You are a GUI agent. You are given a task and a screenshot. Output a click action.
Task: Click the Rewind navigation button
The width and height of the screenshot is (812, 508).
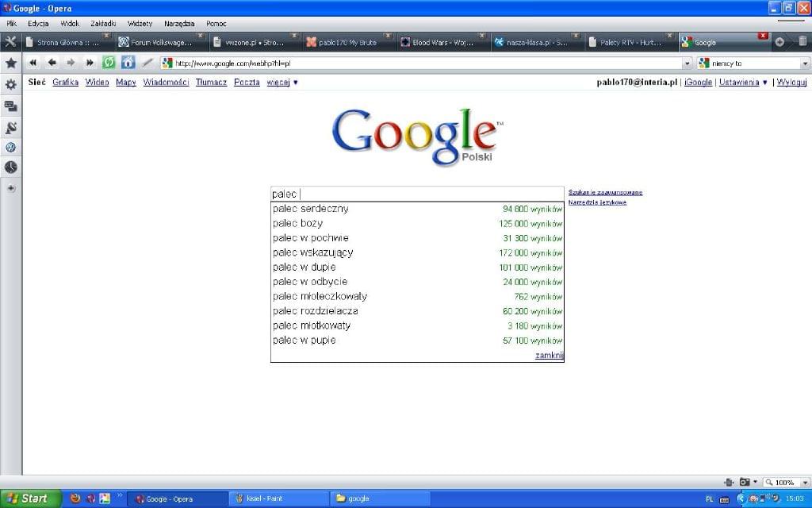[x=33, y=63]
